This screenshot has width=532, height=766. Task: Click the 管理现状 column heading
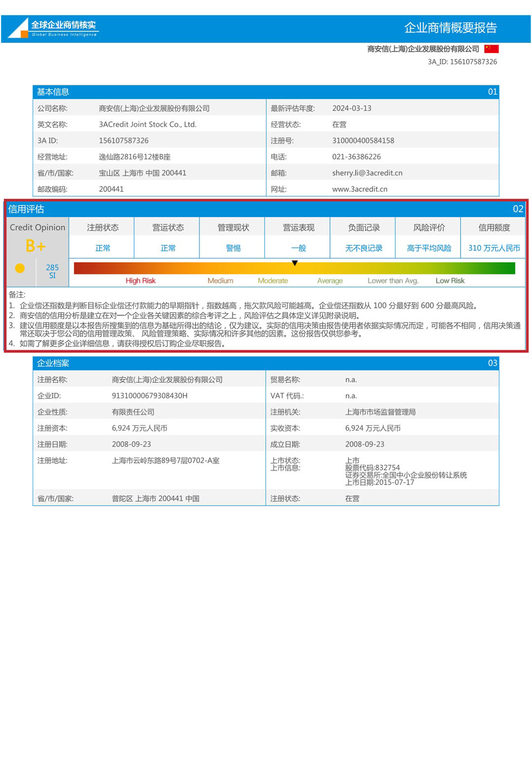click(233, 228)
